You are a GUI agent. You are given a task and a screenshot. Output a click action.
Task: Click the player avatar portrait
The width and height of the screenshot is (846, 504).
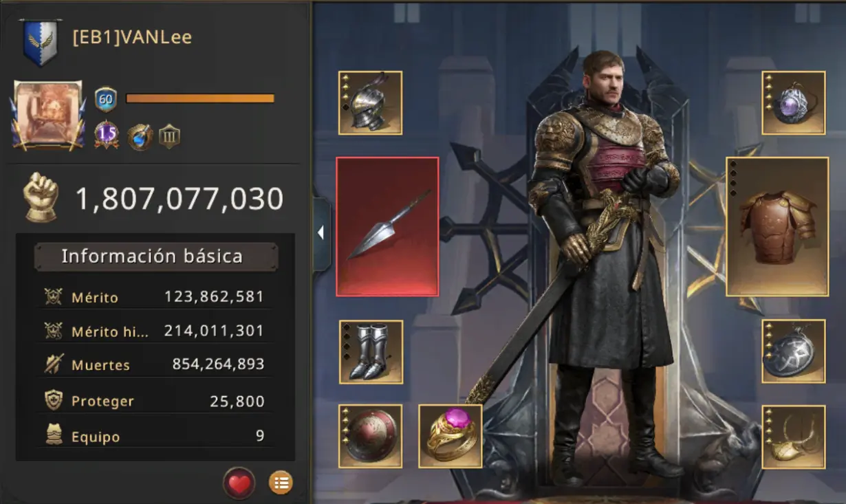pyautogui.click(x=47, y=116)
